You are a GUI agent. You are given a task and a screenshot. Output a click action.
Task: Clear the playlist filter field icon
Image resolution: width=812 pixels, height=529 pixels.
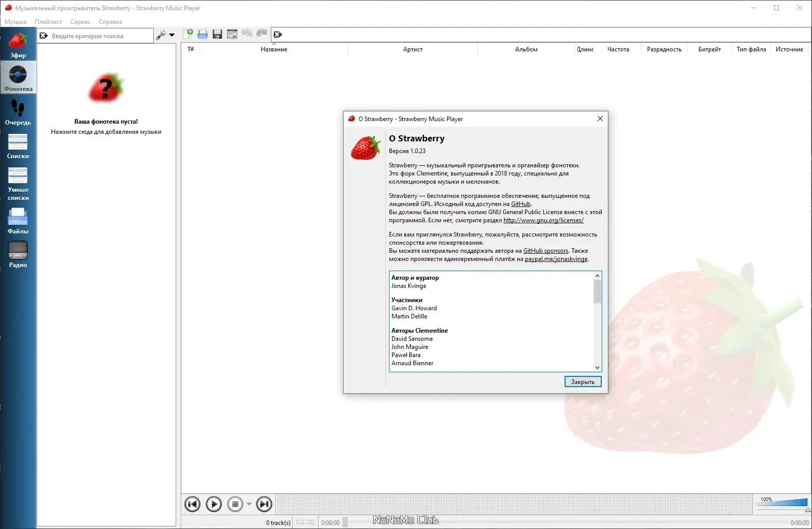[277, 35]
